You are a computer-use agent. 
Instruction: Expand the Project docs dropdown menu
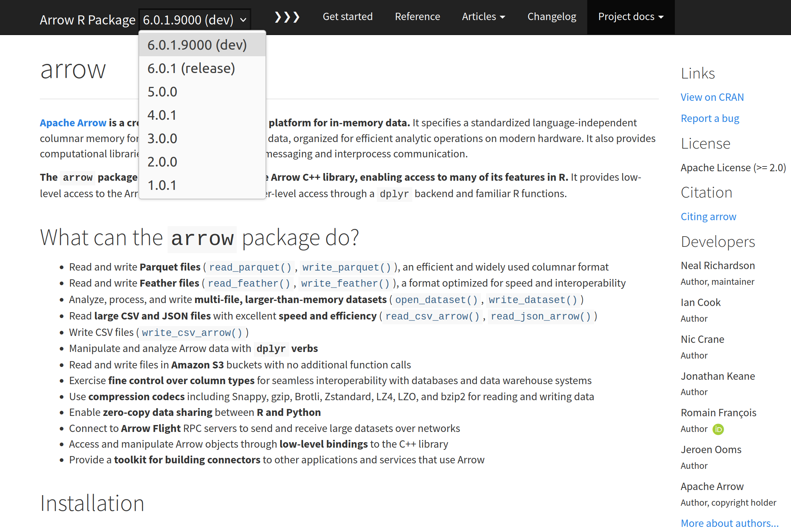[x=631, y=17]
